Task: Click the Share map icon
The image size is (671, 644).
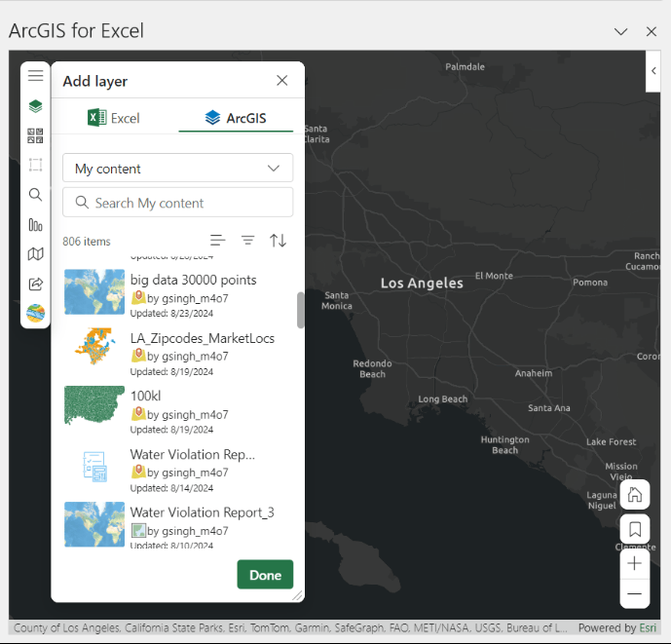Action: [x=35, y=284]
